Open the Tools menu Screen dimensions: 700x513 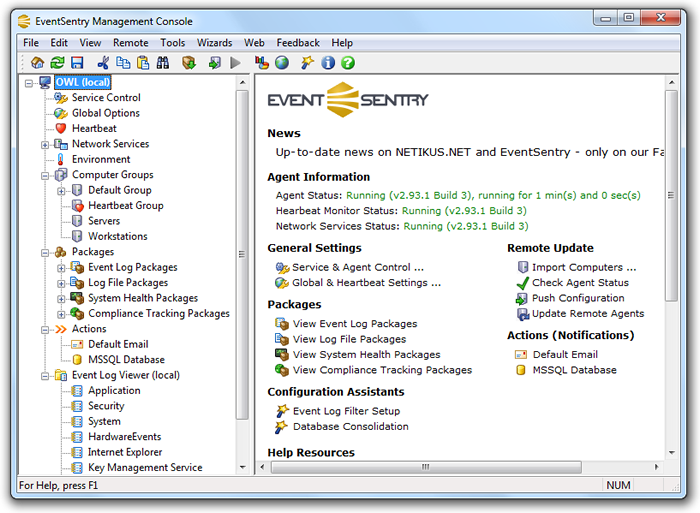[x=173, y=43]
